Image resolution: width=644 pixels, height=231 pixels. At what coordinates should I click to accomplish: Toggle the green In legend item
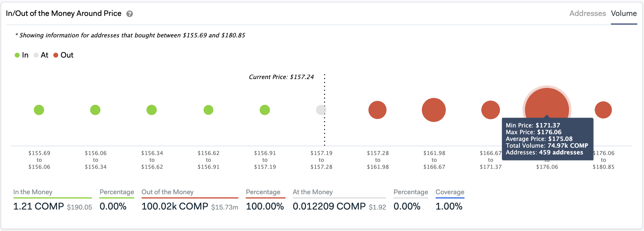[21, 55]
